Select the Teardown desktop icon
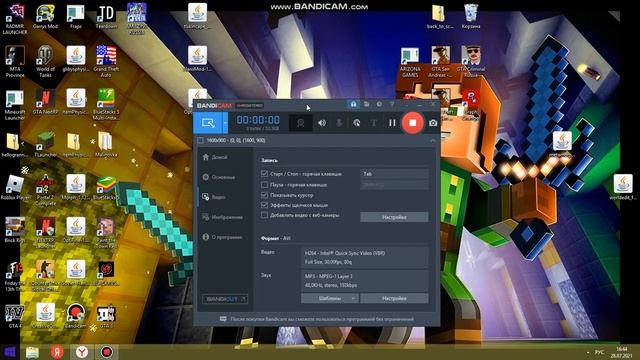This screenshot has width=640, height=360. 106,17
